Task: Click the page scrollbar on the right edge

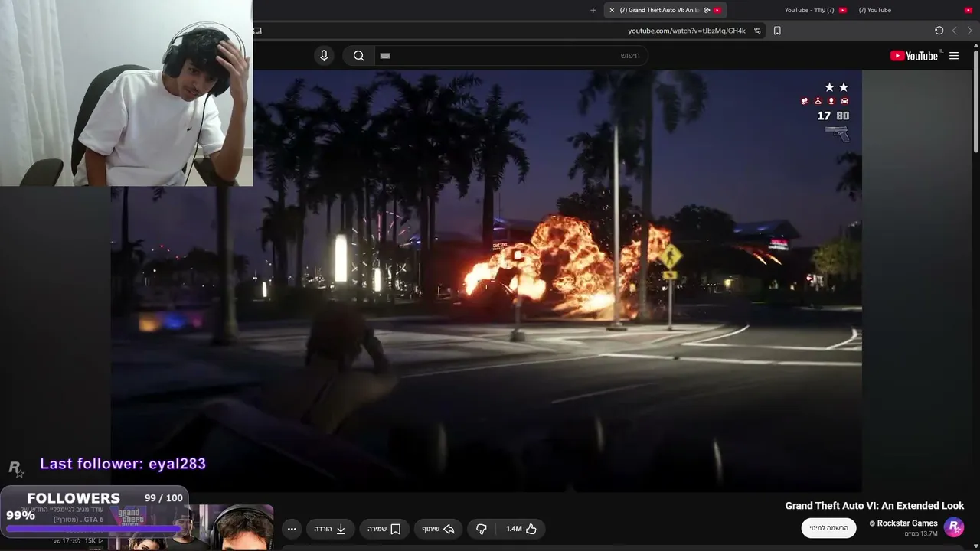Action: (x=976, y=99)
